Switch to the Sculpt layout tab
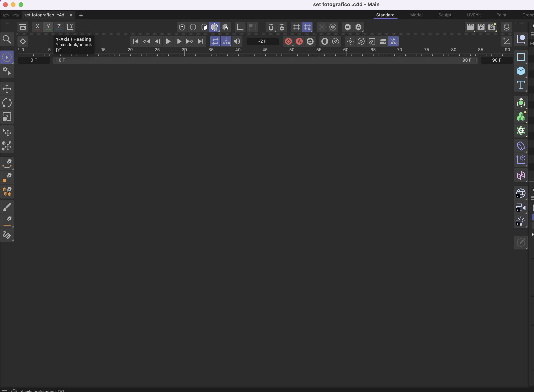Viewport: 534px width, 392px height. [x=444, y=15]
